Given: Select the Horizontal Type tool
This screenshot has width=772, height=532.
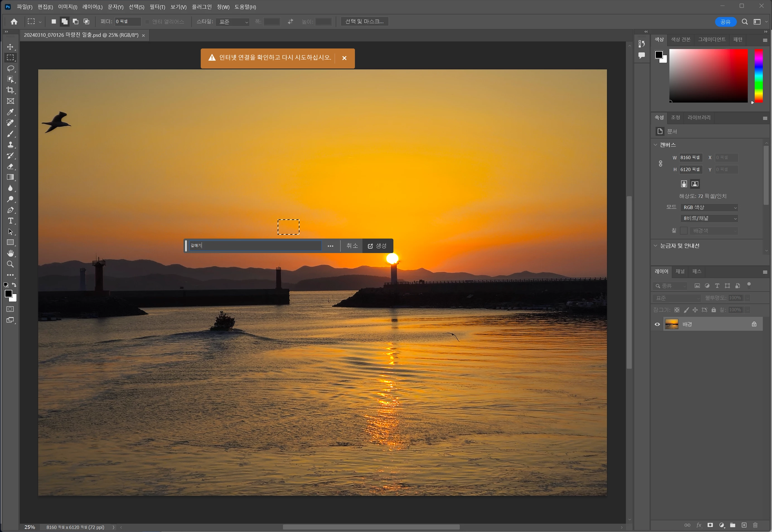Looking at the screenshot, I should click(10, 221).
